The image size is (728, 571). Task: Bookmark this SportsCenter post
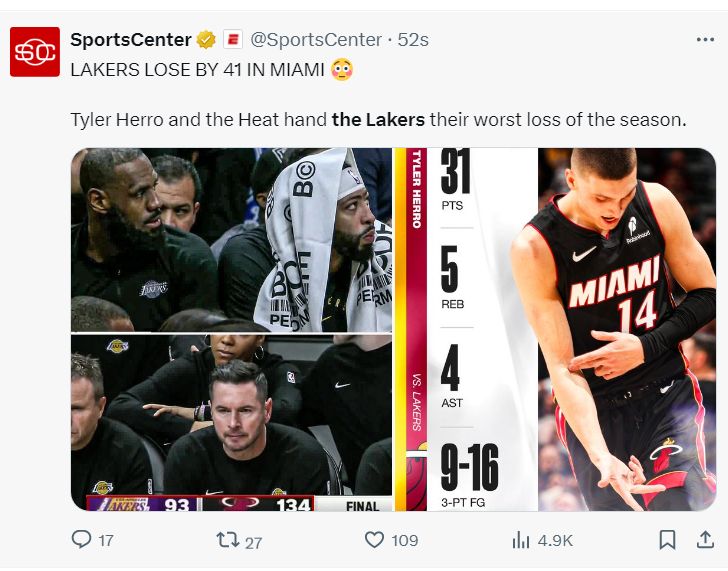pyautogui.click(x=667, y=540)
